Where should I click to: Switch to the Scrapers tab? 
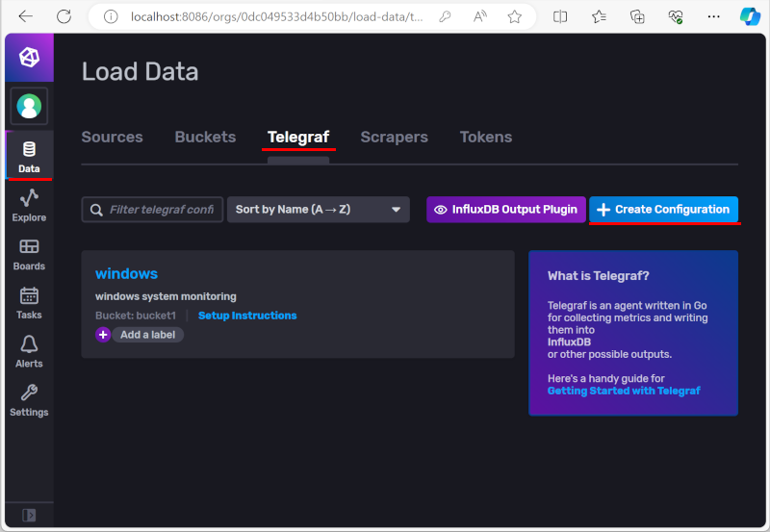tap(395, 137)
